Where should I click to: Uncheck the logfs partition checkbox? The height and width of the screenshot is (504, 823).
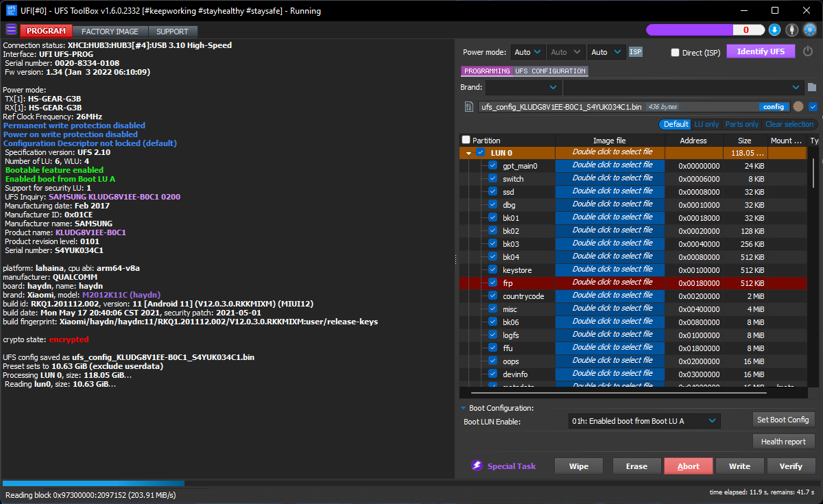(492, 335)
